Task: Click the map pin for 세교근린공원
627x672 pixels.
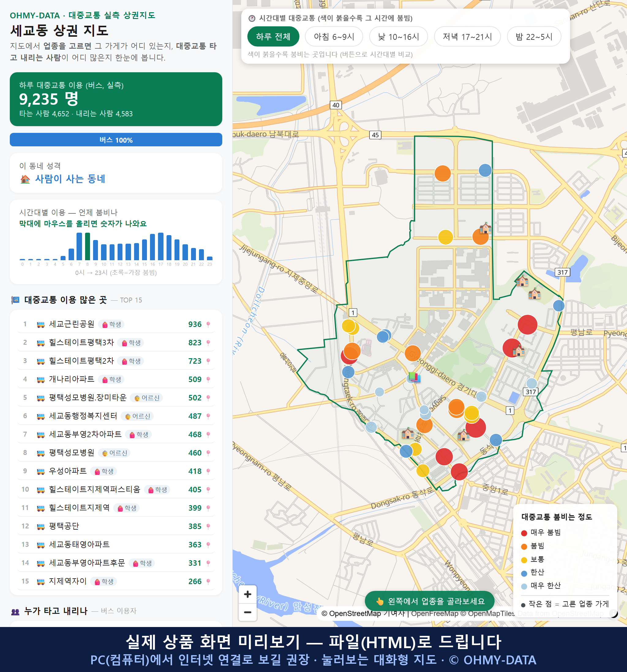Action: (208, 324)
